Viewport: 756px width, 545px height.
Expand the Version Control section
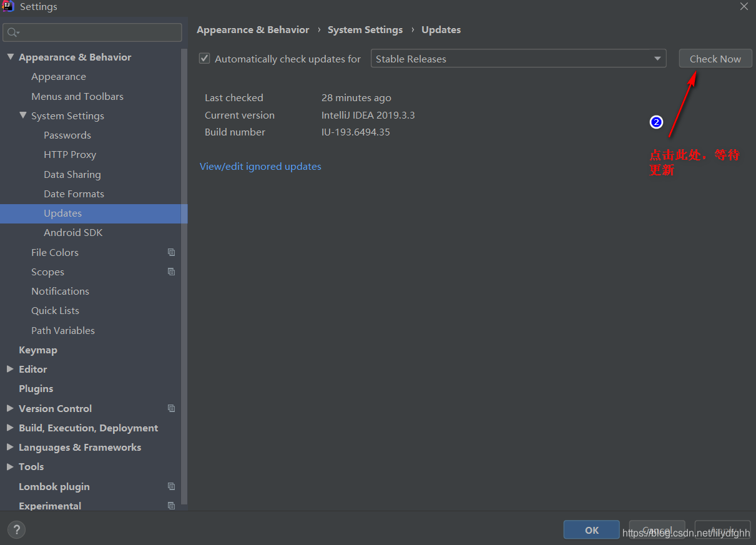[x=10, y=408]
